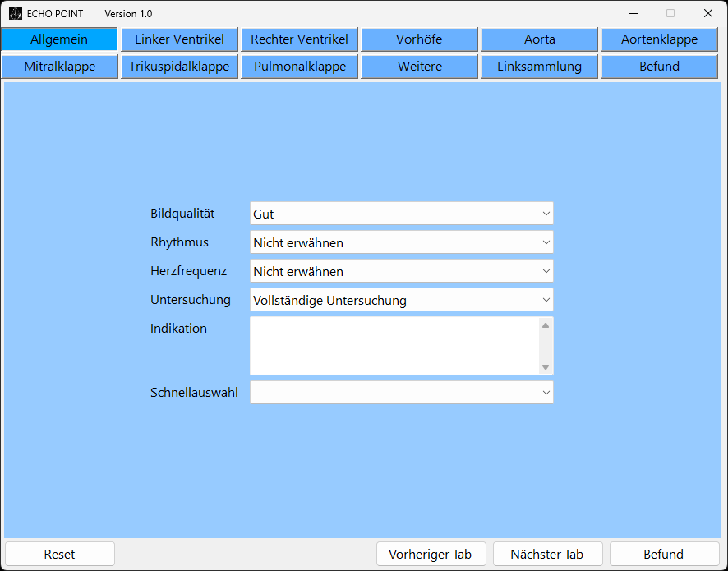
Task: Expand the Bildqualität dropdown
Action: coord(401,214)
